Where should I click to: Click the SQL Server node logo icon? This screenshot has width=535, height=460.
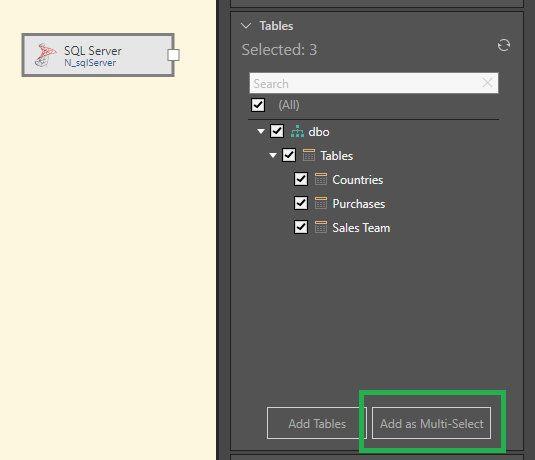45,55
